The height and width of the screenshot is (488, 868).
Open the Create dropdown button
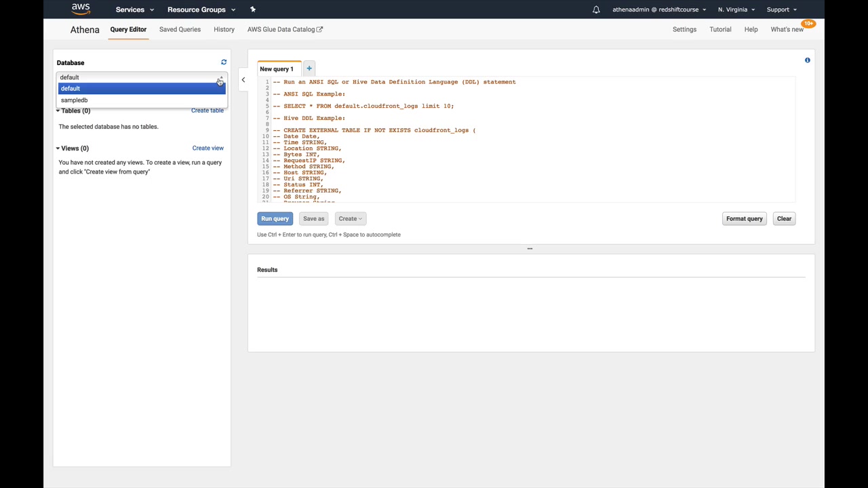(x=350, y=219)
